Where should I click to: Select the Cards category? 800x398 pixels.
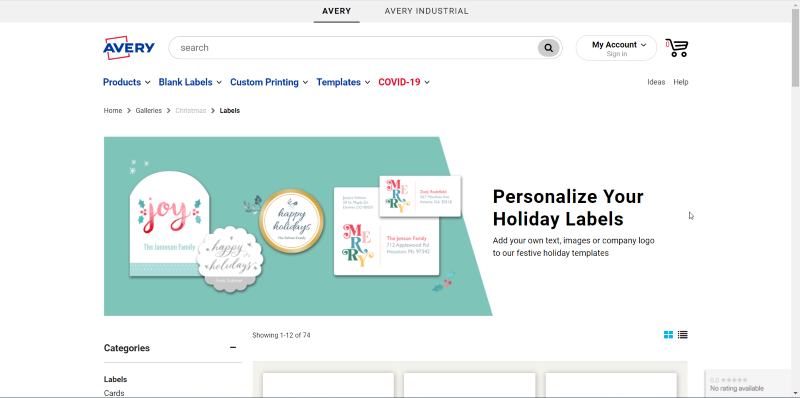(114, 393)
